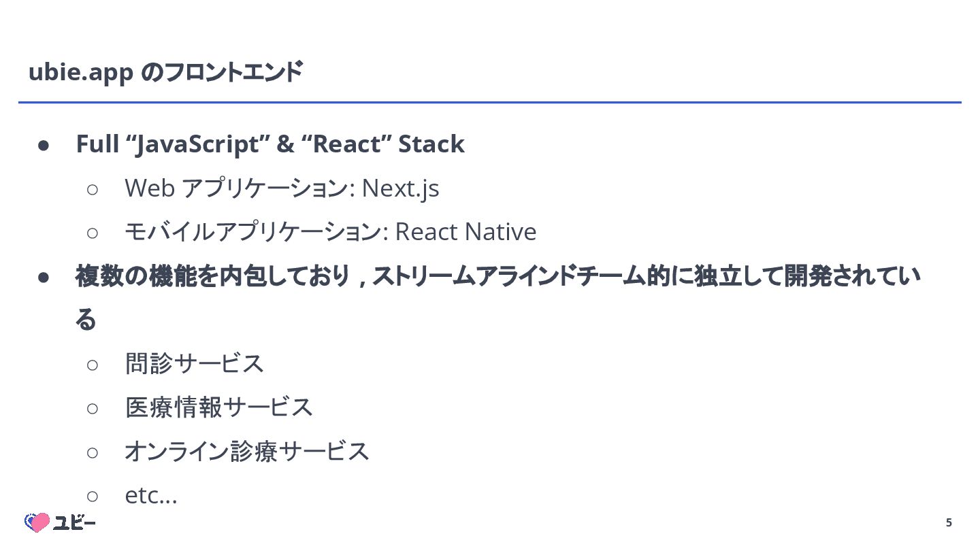Click the pink heart Ubie logo icon

(37, 522)
